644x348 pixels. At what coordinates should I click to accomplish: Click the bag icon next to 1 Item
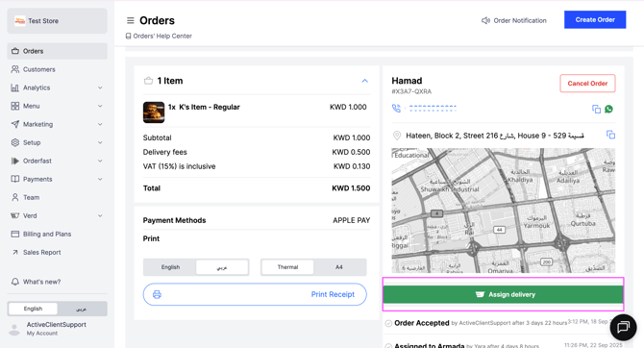point(148,81)
